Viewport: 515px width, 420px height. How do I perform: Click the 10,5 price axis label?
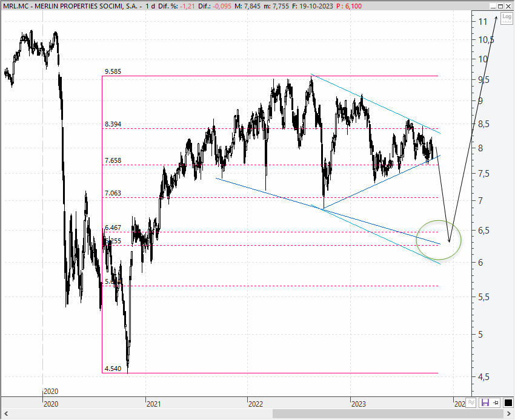tap(486, 40)
